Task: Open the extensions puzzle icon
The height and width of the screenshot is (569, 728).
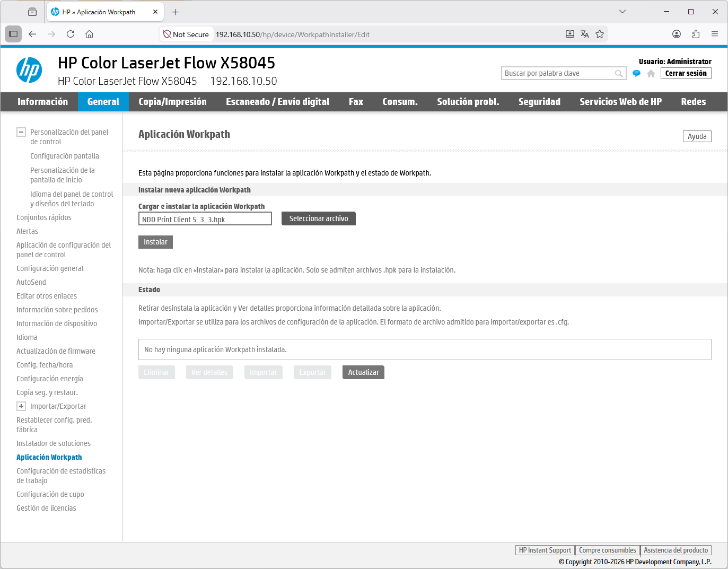Action: [696, 34]
